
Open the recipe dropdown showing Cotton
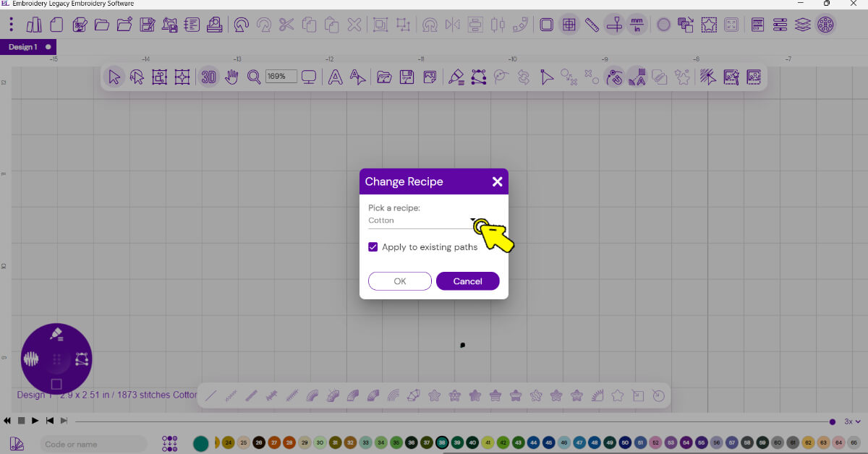pyautogui.click(x=422, y=220)
